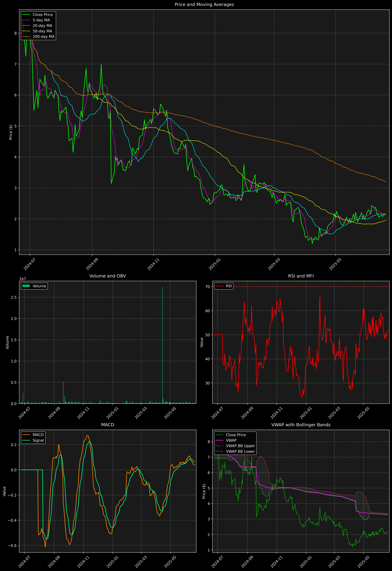Click the 'MACD' legend entry label

38,435
